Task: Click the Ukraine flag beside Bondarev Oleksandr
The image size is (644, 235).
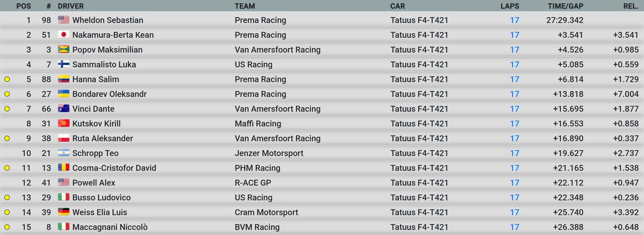Action: click(x=64, y=94)
